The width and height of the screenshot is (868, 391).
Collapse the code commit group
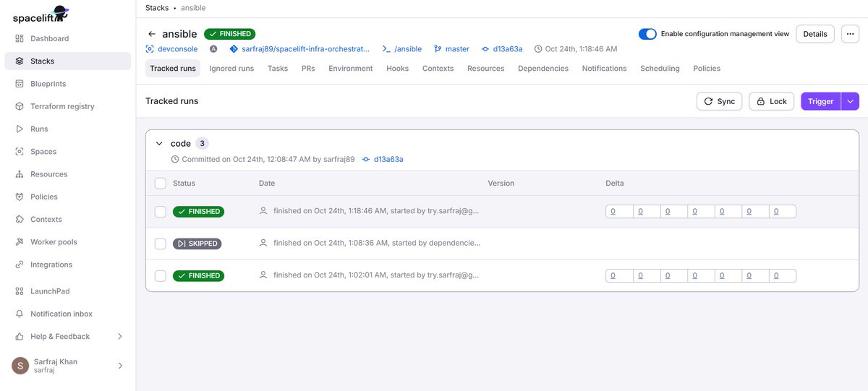point(159,144)
